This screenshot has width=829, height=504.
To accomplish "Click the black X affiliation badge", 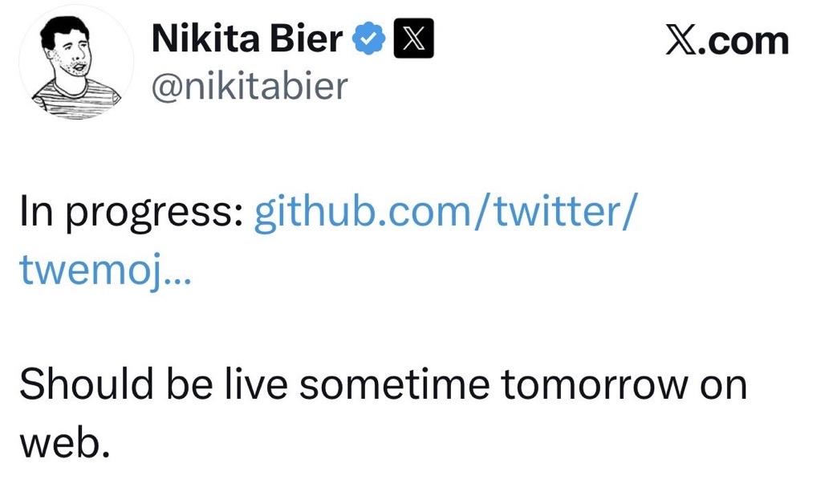I will coord(413,39).
